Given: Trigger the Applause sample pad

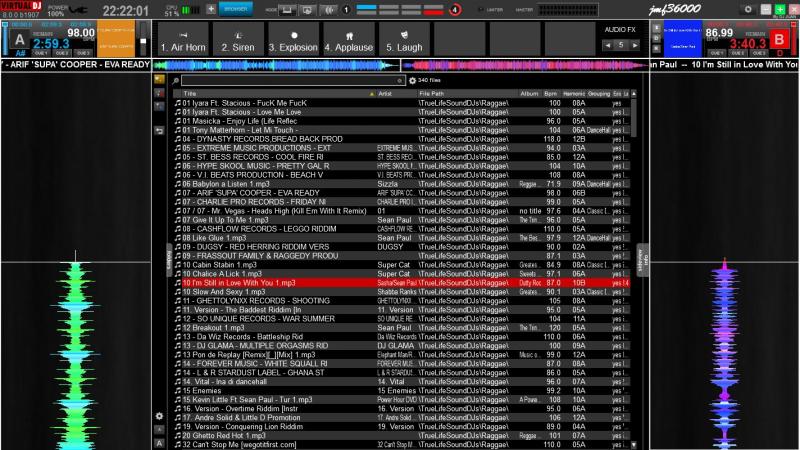Looking at the screenshot, I should (x=346, y=45).
